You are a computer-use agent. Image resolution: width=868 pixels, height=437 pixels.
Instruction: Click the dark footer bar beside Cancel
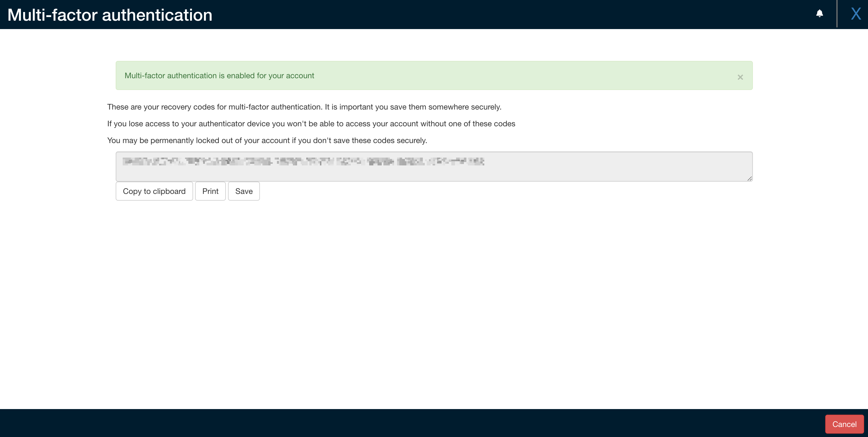pyautogui.click(x=404, y=423)
